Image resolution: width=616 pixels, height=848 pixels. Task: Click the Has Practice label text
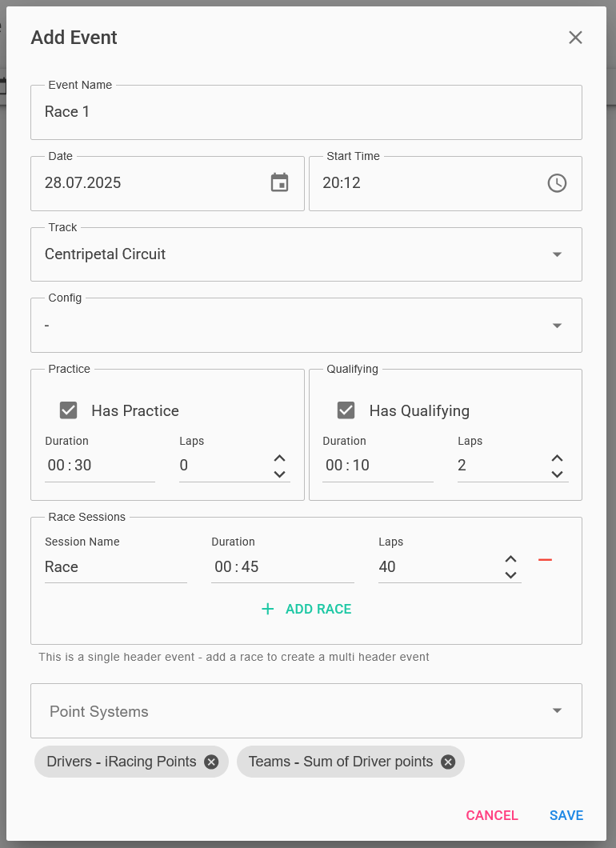click(x=135, y=411)
